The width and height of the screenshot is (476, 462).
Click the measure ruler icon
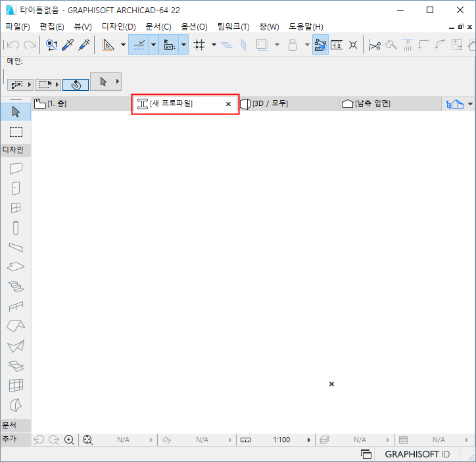tap(337, 45)
